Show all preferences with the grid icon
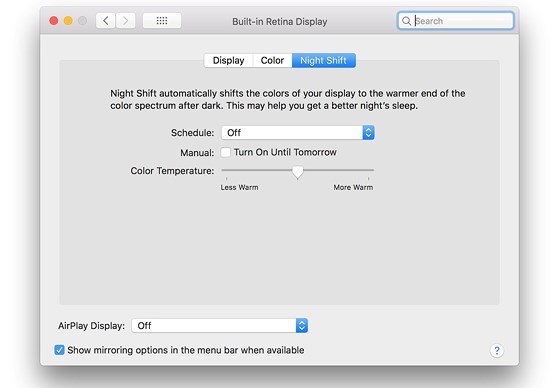This screenshot has width=559, height=388. point(162,21)
